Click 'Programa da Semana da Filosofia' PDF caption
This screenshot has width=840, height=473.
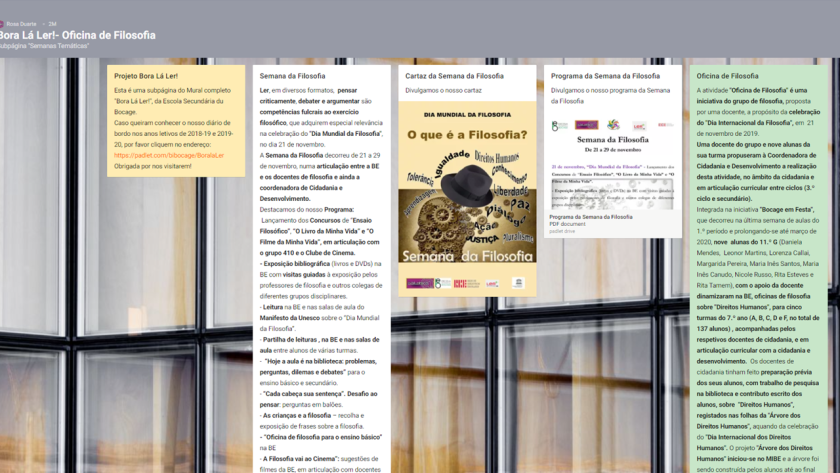click(x=590, y=216)
